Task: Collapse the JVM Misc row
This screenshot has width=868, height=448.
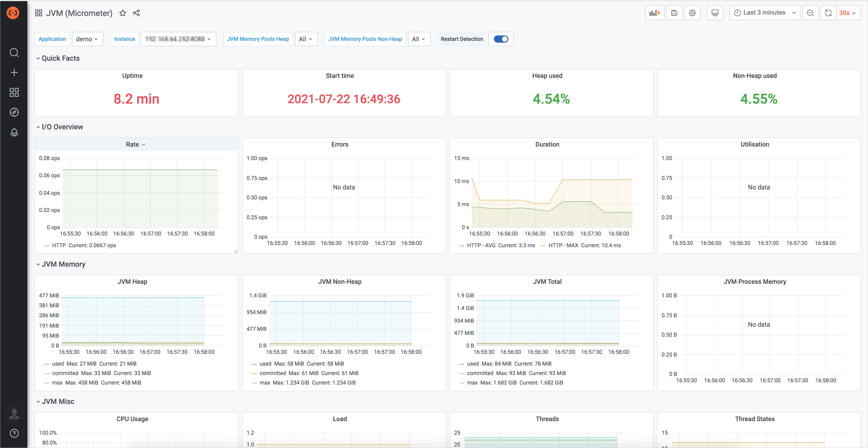Action: [x=55, y=401]
